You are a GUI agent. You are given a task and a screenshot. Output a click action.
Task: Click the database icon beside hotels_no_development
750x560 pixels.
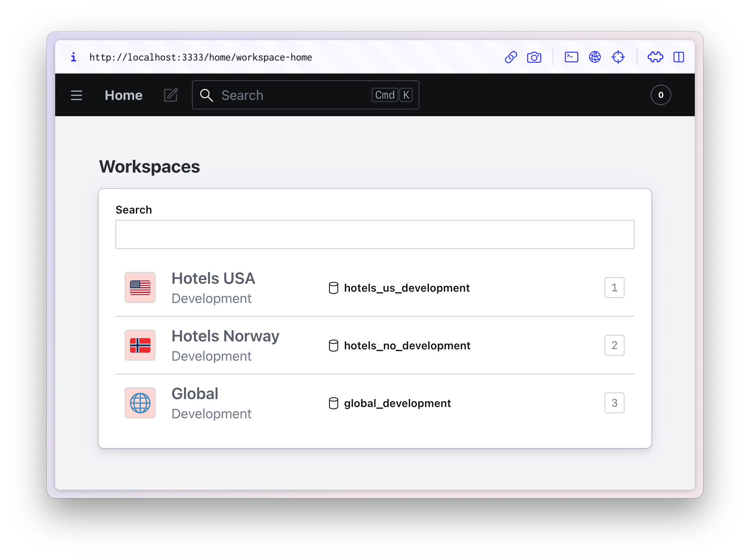pos(333,345)
